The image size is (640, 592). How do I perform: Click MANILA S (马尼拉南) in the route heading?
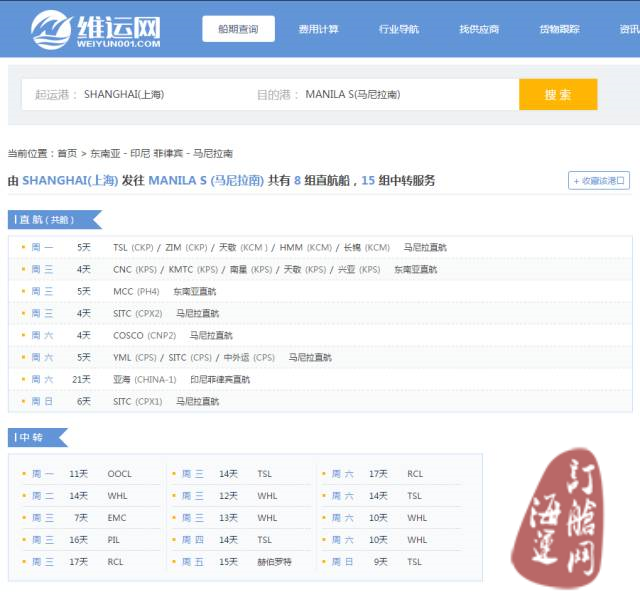point(206,180)
